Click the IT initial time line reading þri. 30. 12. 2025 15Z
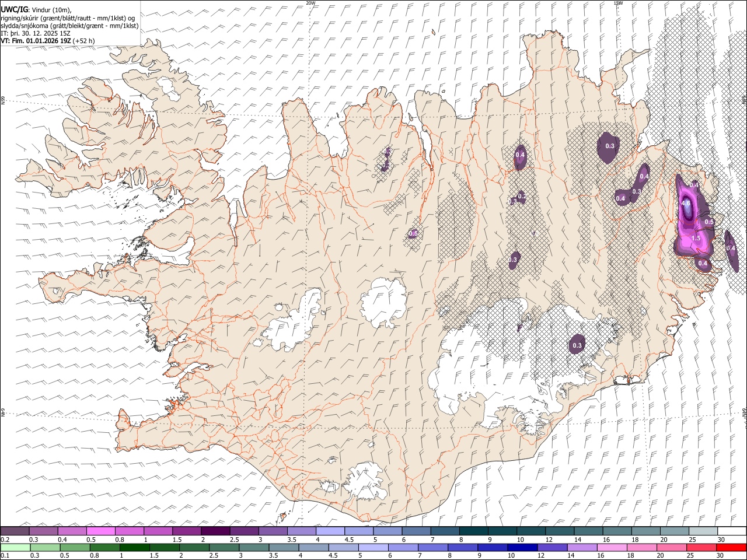This screenshot has width=747, height=560. click(x=36, y=33)
